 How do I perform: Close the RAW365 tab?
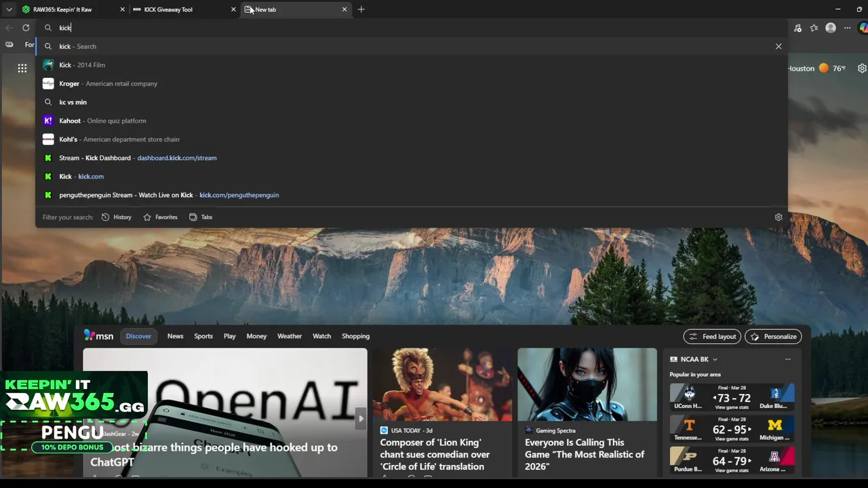pyautogui.click(x=123, y=9)
